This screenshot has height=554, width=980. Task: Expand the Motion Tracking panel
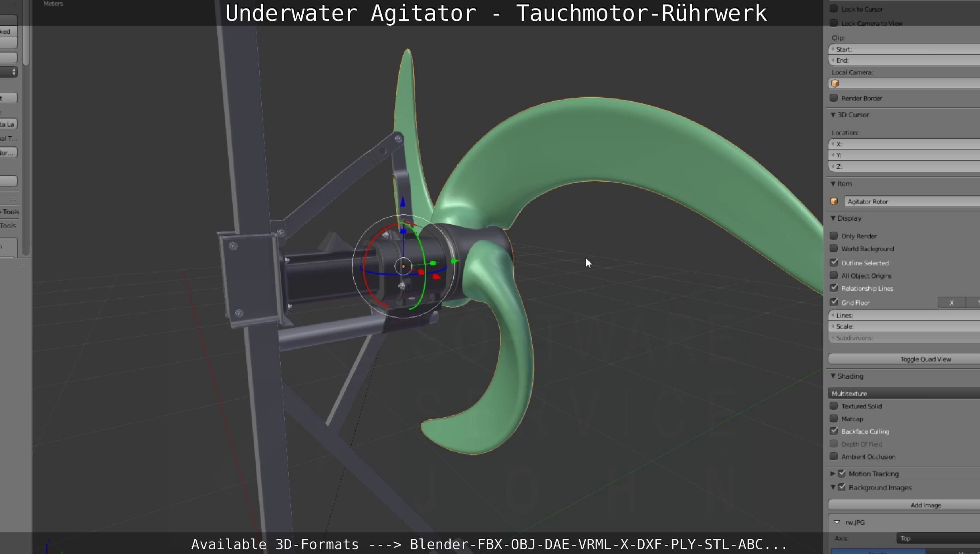833,473
